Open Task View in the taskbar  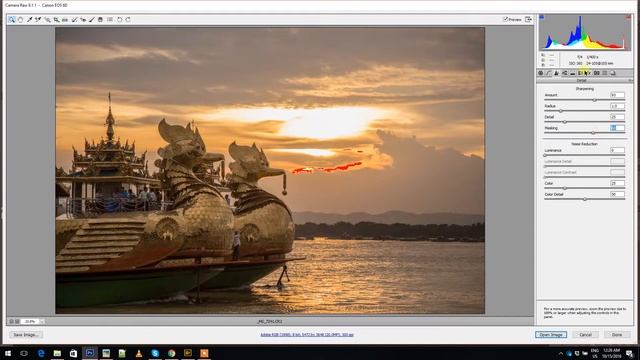click(24, 353)
